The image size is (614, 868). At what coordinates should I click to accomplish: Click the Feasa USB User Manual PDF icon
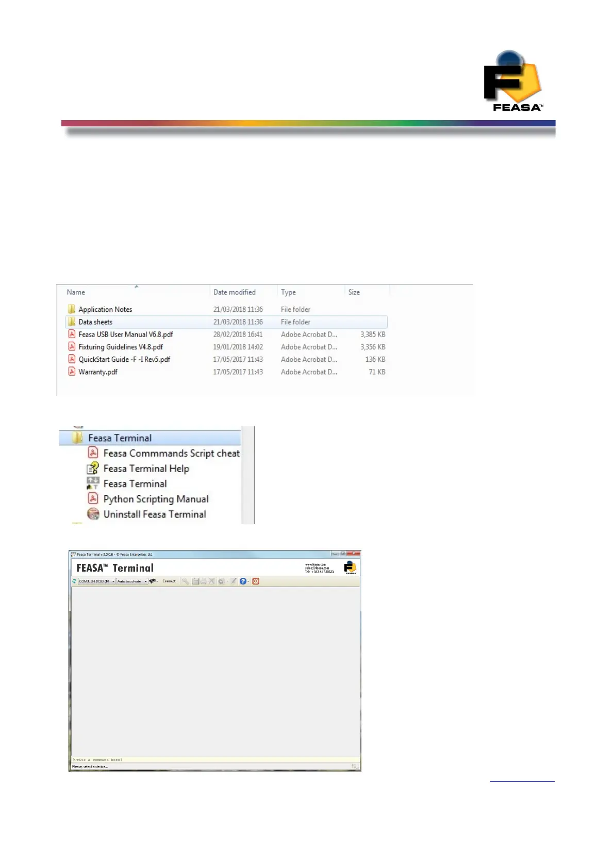[72, 334]
